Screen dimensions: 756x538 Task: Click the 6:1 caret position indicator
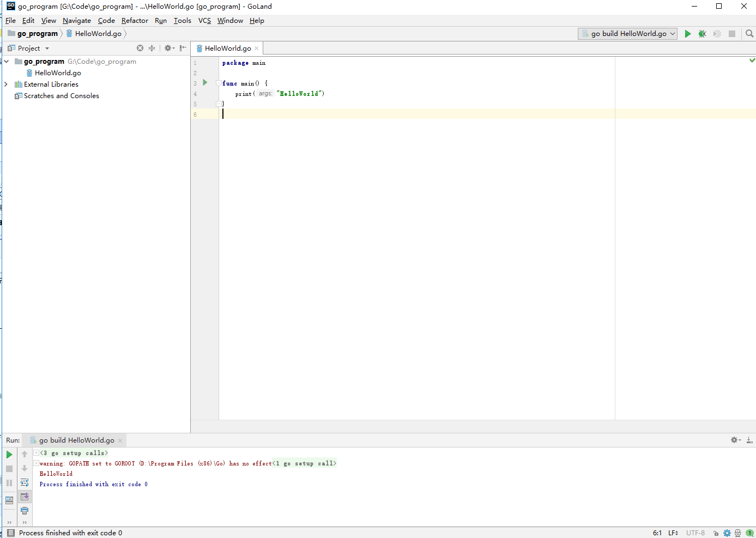click(x=657, y=533)
